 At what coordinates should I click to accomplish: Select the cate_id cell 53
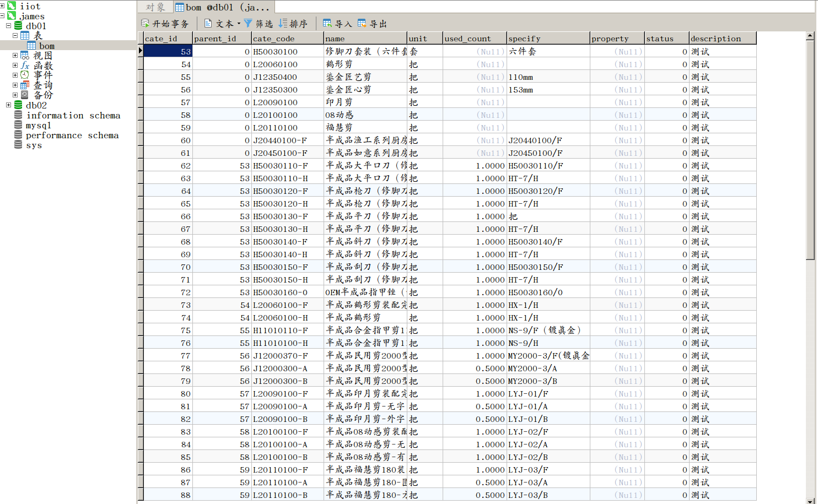168,51
